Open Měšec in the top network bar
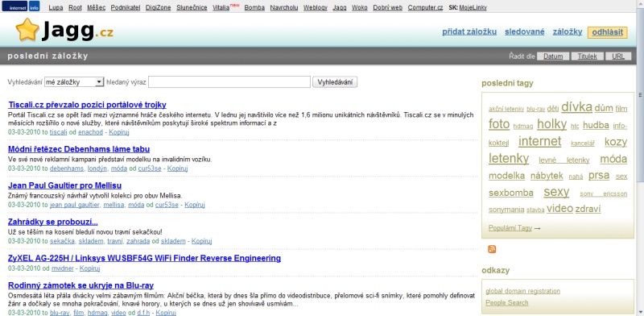This screenshot has width=644, height=316. tap(96, 7)
